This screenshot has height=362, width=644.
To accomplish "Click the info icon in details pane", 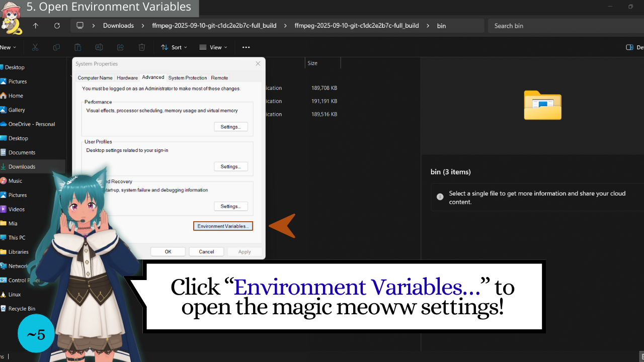I will (x=440, y=197).
